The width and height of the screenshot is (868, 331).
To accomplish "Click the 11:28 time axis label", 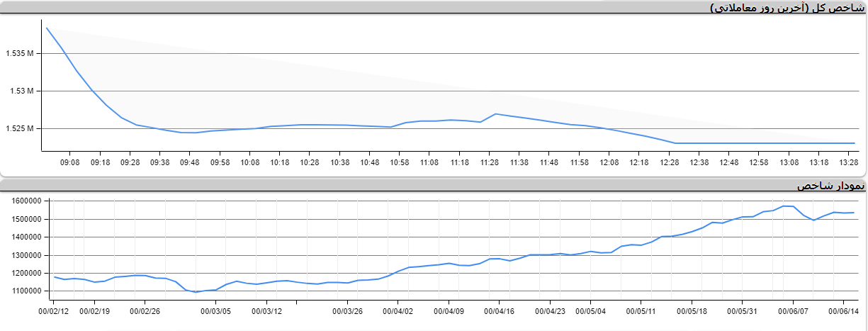I will coord(489,162).
